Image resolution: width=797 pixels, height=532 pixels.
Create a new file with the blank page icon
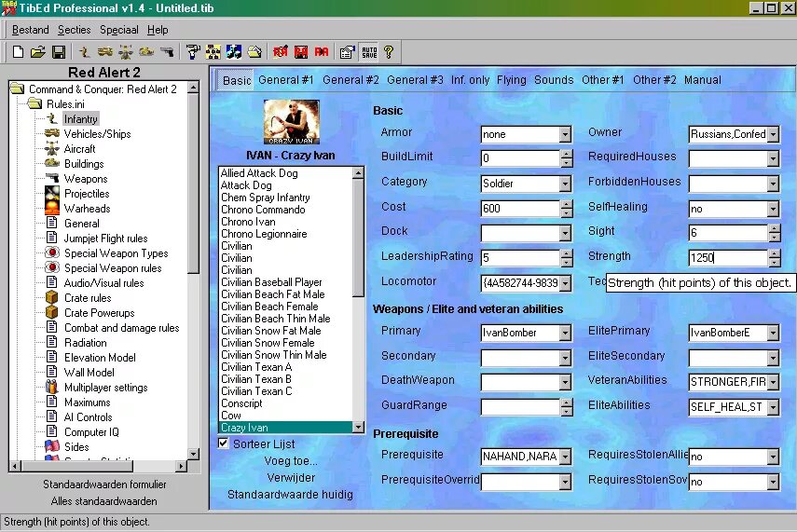coord(18,51)
